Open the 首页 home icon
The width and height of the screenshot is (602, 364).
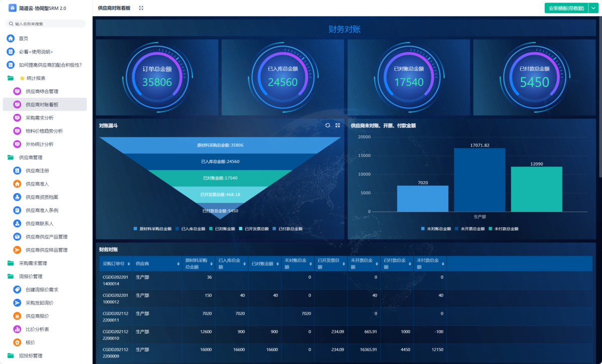point(11,39)
